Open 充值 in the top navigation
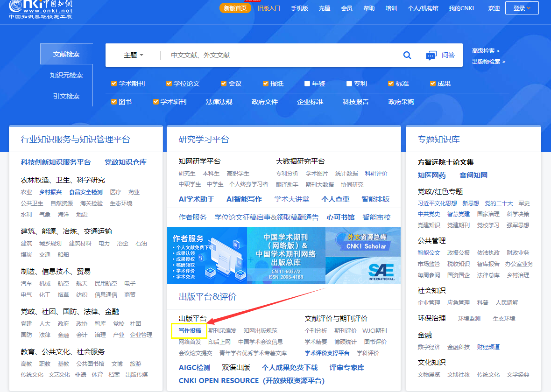 [x=325, y=8]
